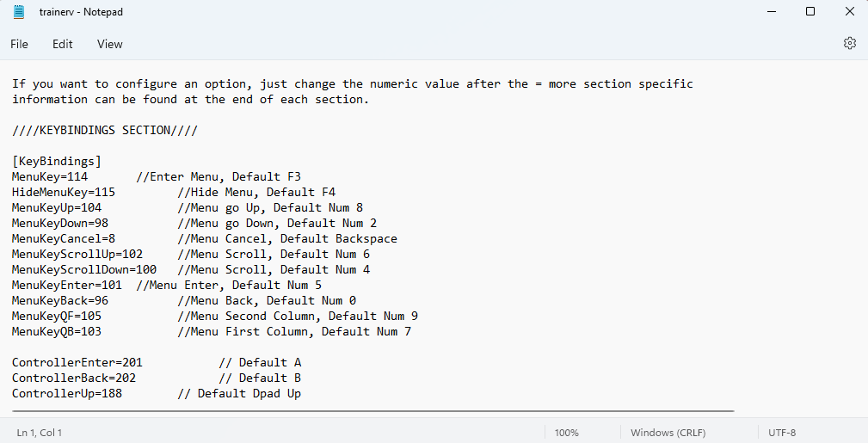Click the Notepad app icon in title bar
Image resolution: width=868 pixels, height=443 pixels.
click(x=19, y=12)
